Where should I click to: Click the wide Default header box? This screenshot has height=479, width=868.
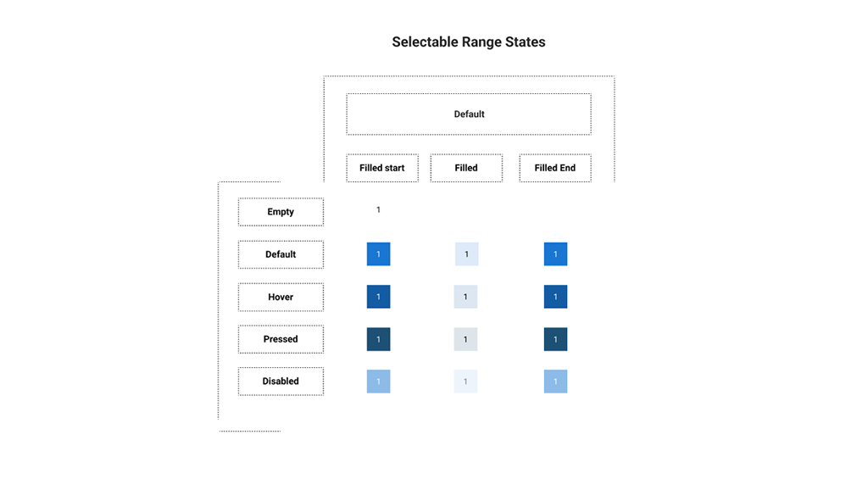tap(469, 114)
